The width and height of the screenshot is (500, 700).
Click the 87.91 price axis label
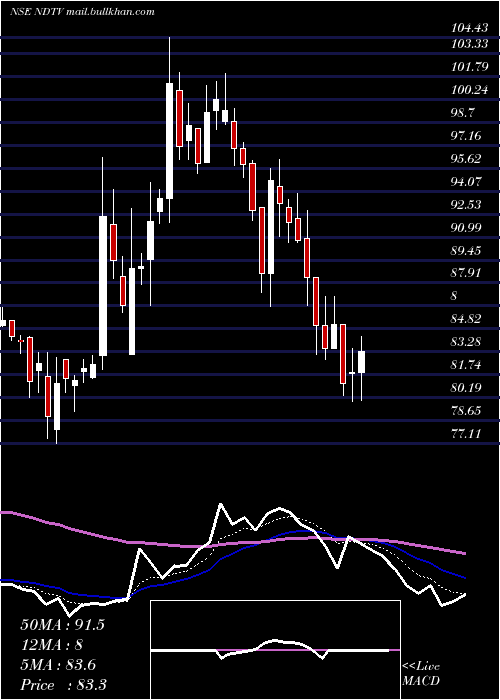[x=466, y=273]
